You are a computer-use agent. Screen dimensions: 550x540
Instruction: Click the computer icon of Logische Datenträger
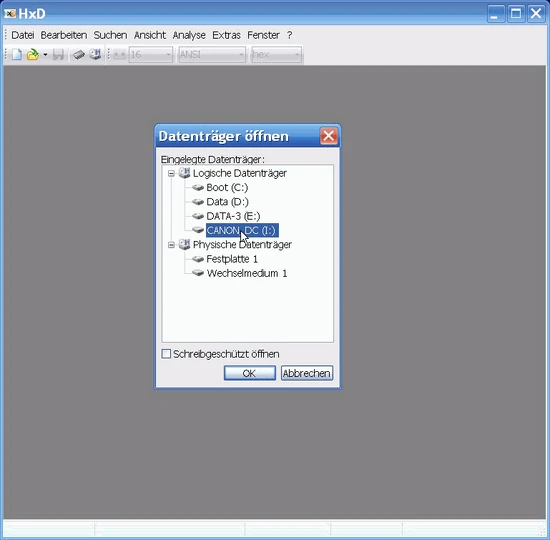coord(185,173)
